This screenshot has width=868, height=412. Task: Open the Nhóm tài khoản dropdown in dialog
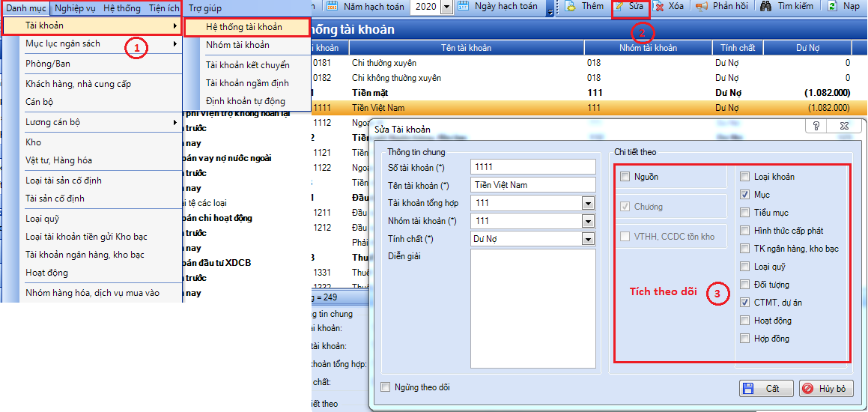point(588,222)
